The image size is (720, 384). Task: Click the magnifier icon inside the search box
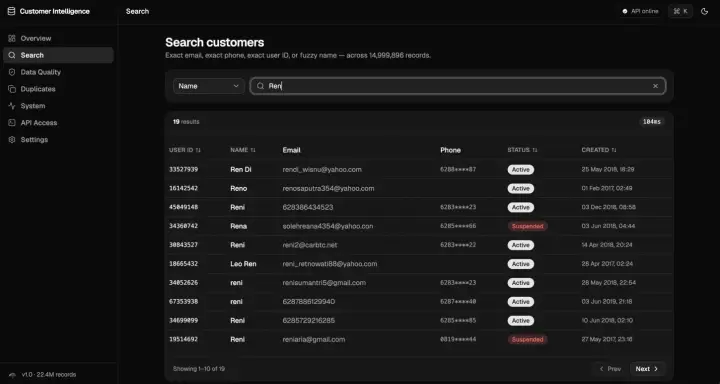[x=260, y=86]
